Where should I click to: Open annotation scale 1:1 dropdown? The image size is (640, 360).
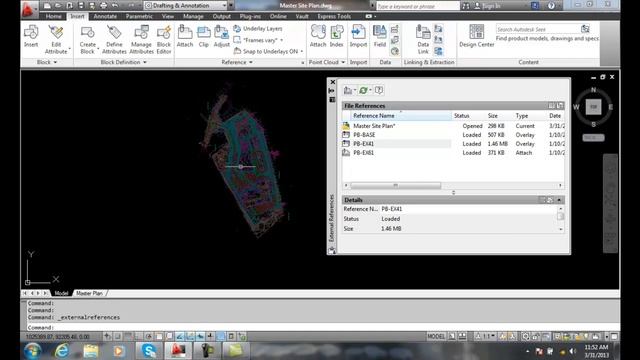pos(485,336)
